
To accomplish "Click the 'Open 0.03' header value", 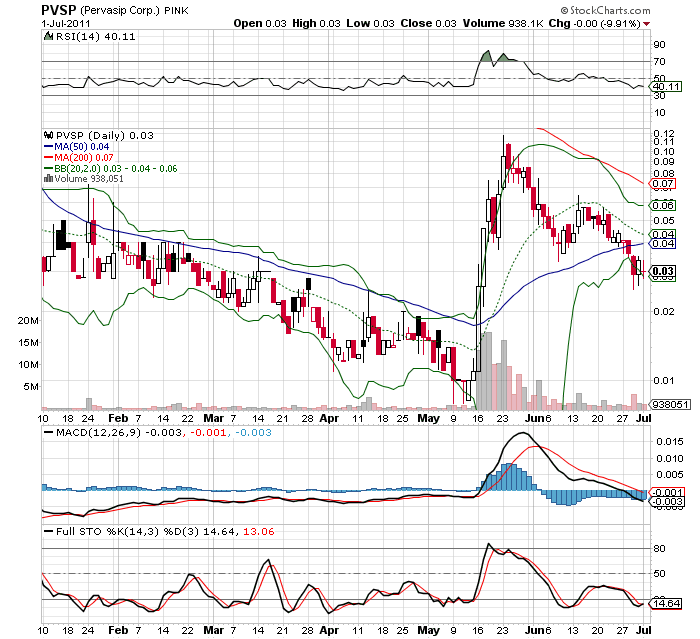I will point(260,23).
